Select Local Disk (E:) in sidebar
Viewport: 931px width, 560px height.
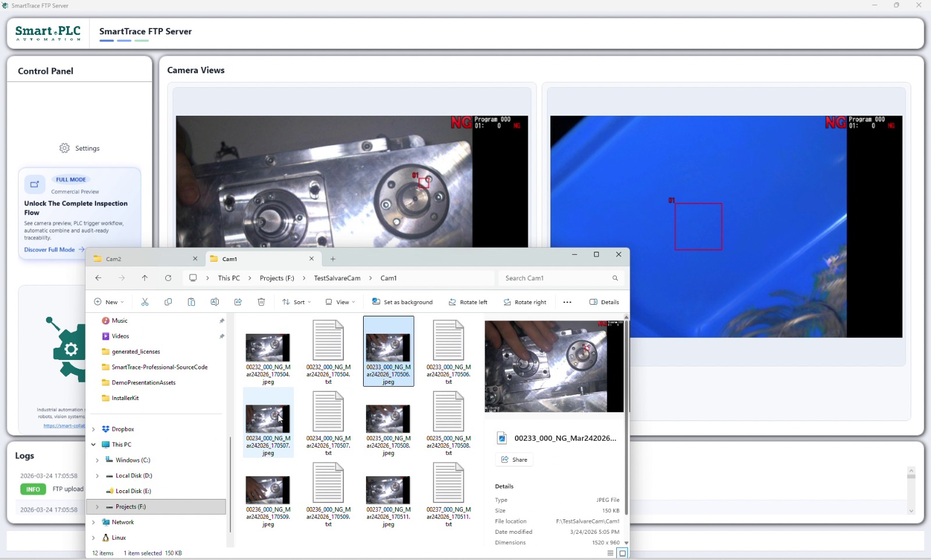133,491
